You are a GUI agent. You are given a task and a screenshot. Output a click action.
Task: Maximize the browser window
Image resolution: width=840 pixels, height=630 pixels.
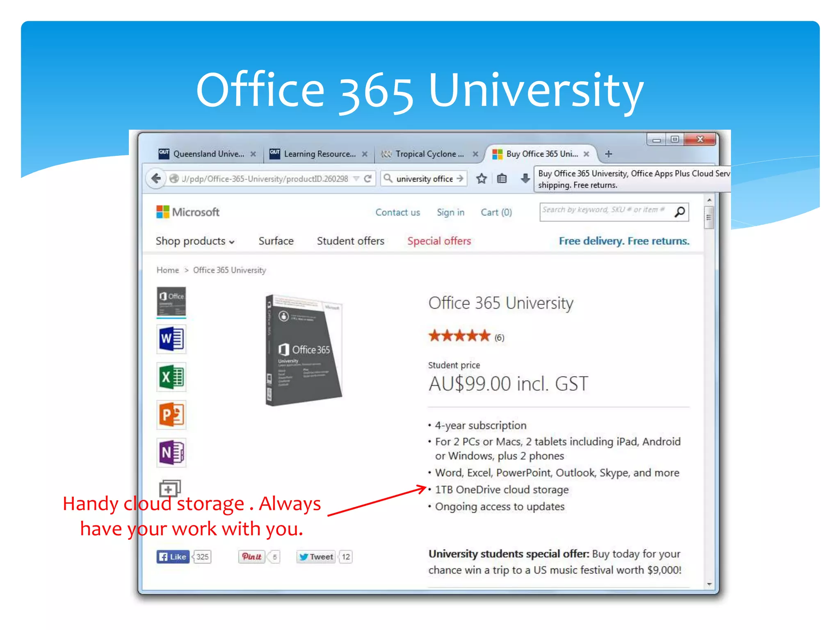tap(675, 139)
